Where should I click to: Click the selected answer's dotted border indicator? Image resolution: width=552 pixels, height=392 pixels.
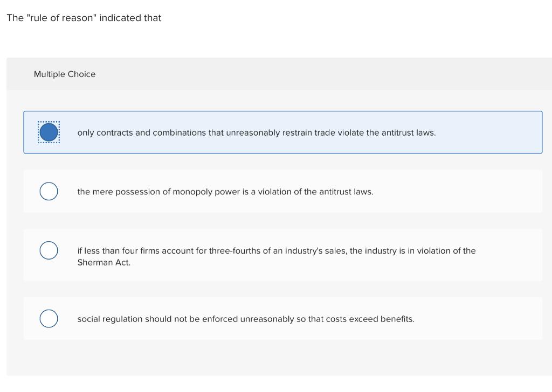pyautogui.click(x=49, y=131)
